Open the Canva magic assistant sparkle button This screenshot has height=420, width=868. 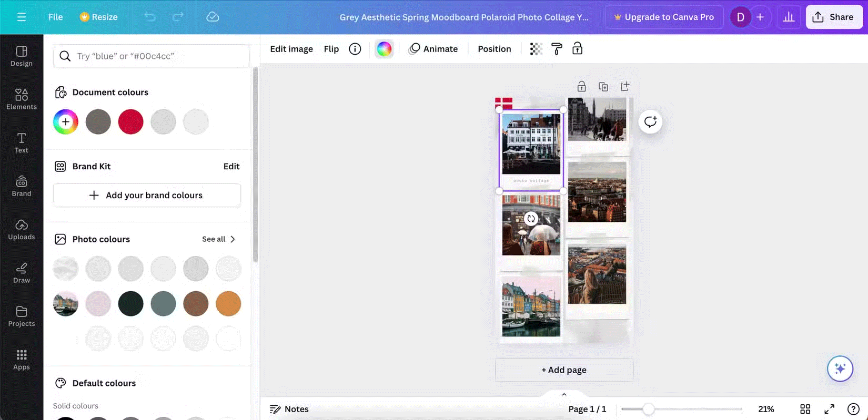[840, 369]
